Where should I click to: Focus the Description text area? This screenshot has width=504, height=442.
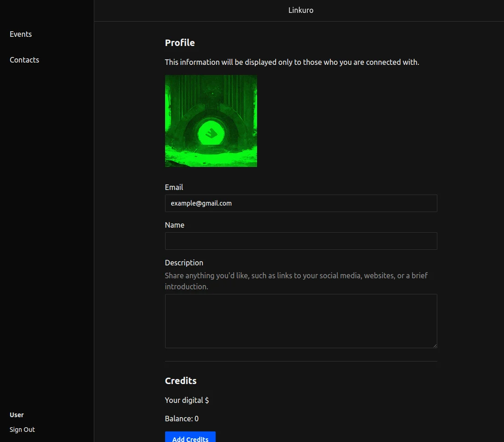pos(301,321)
